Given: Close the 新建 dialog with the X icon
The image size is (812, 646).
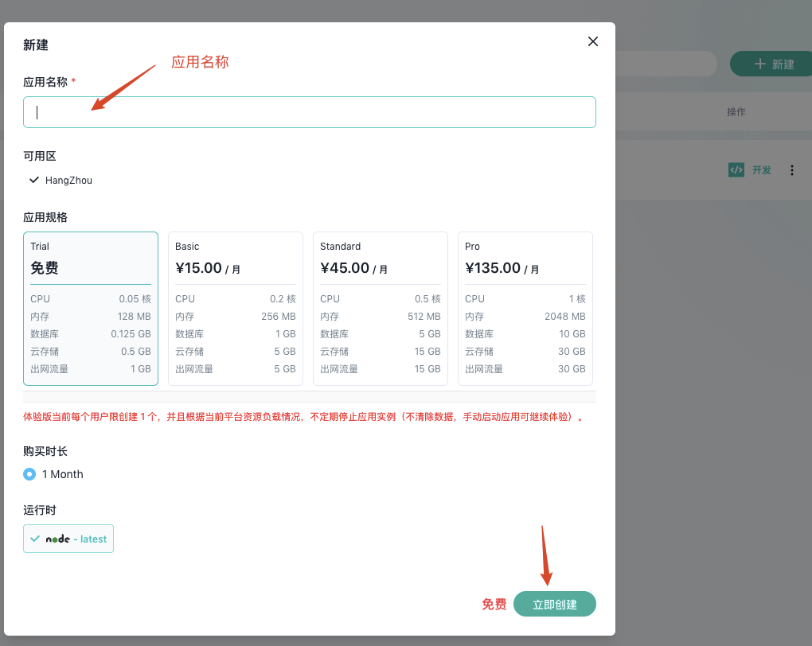Looking at the screenshot, I should tap(592, 41).
